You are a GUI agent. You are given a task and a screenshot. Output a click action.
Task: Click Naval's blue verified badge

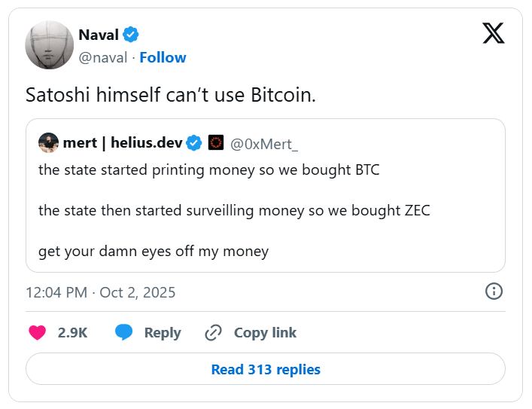point(130,35)
